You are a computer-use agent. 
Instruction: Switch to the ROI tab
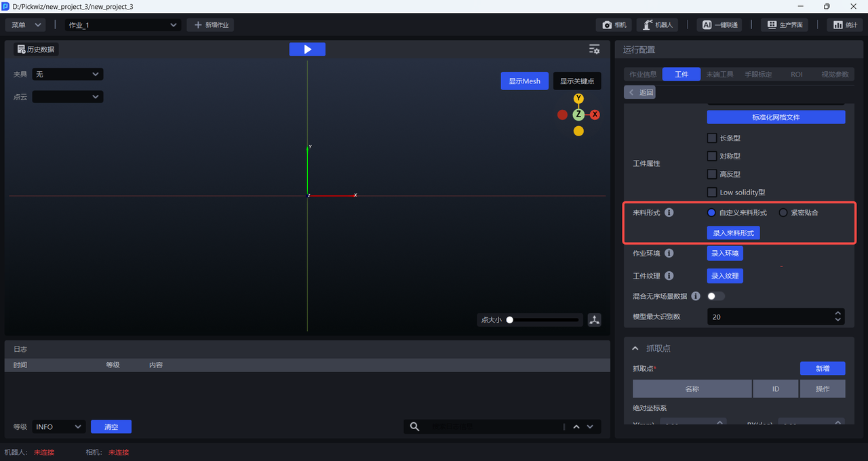click(796, 75)
